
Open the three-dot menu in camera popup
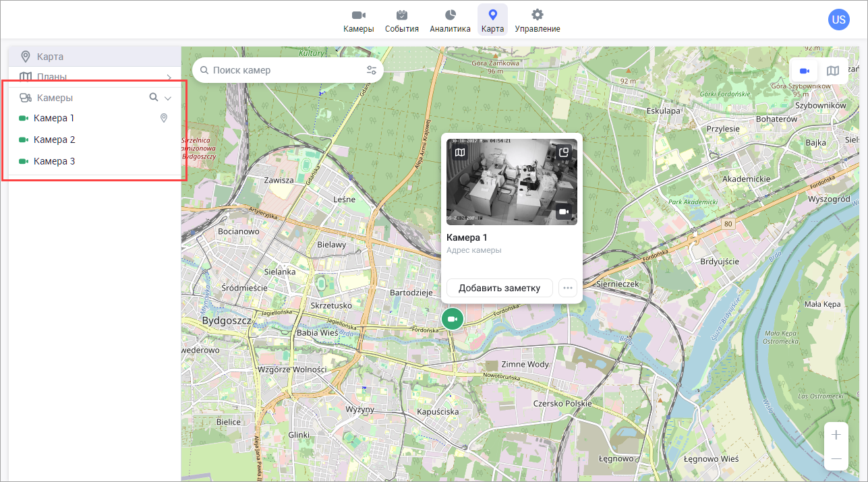568,288
